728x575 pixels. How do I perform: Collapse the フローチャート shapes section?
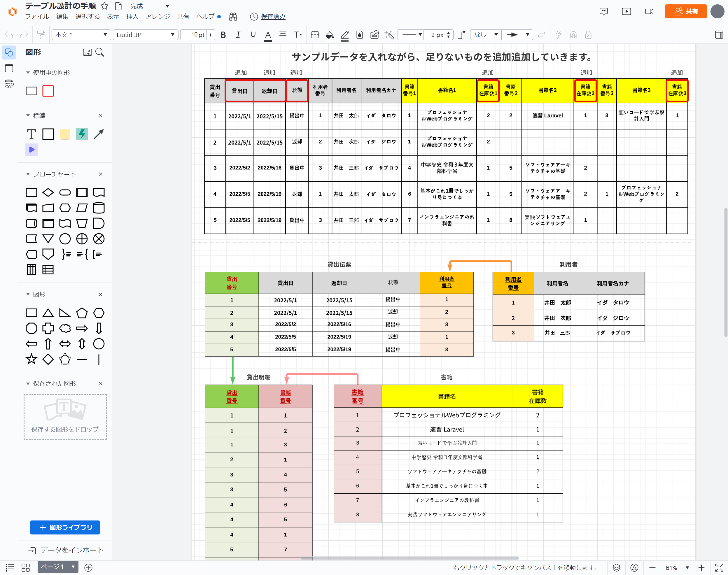[x=28, y=174]
